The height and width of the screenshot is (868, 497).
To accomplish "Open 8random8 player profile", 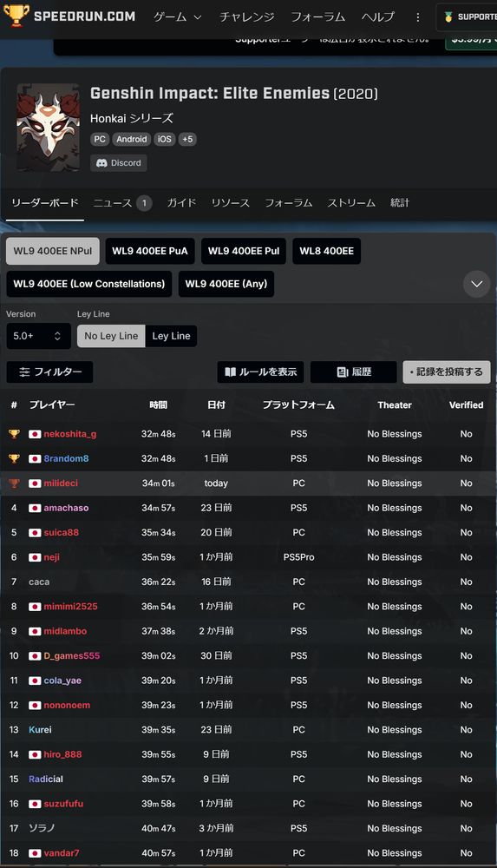I will pos(66,458).
